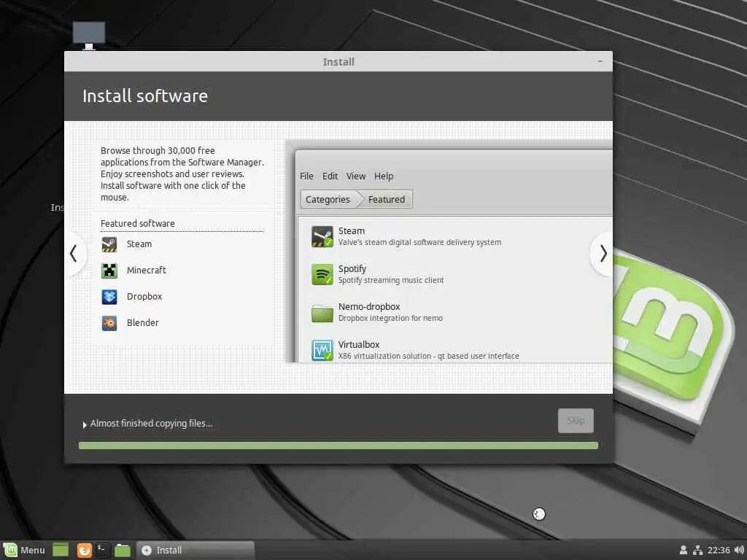Click the Spotify streaming music client text

(391, 281)
